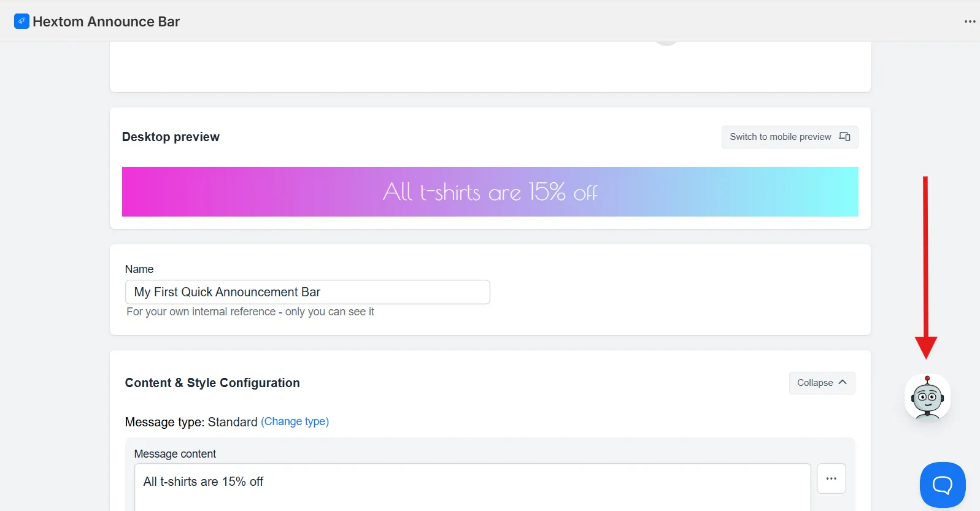
Task: Click the internal reference helper text
Action: (250, 312)
